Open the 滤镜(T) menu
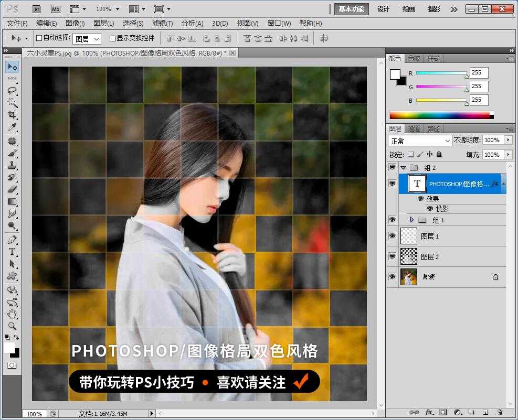This screenshot has width=518, height=420. click(x=163, y=24)
